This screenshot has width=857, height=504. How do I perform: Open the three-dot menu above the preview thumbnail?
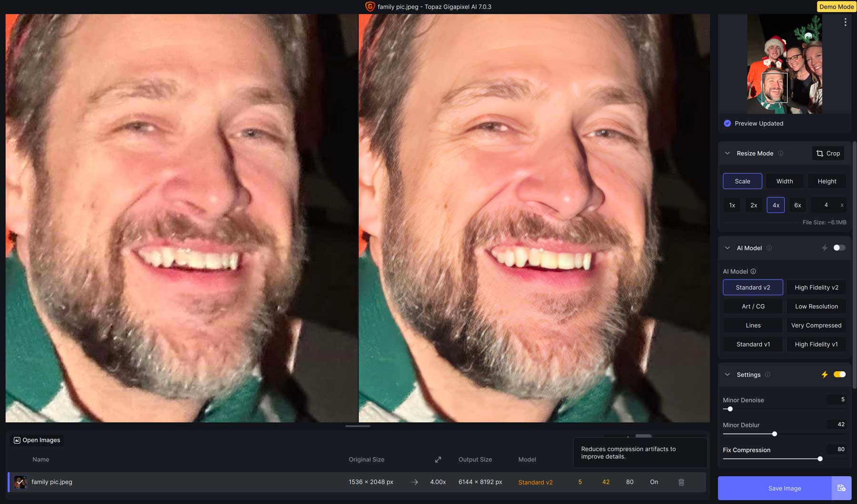pos(846,22)
